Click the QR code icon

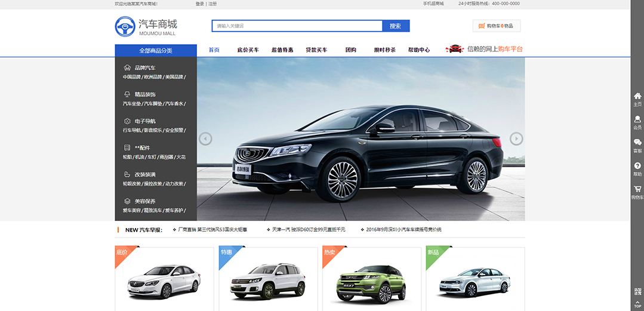click(x=637, y=291)
